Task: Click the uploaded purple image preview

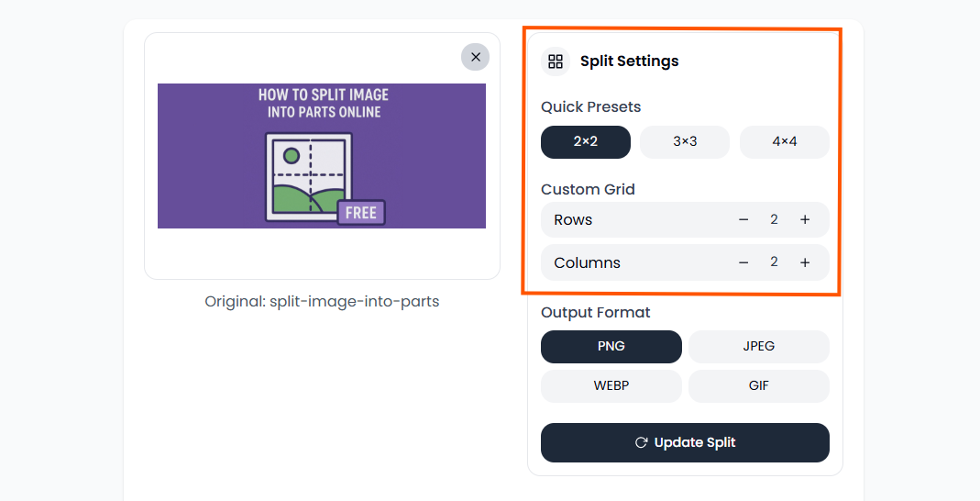Action: tap(322, 156)
